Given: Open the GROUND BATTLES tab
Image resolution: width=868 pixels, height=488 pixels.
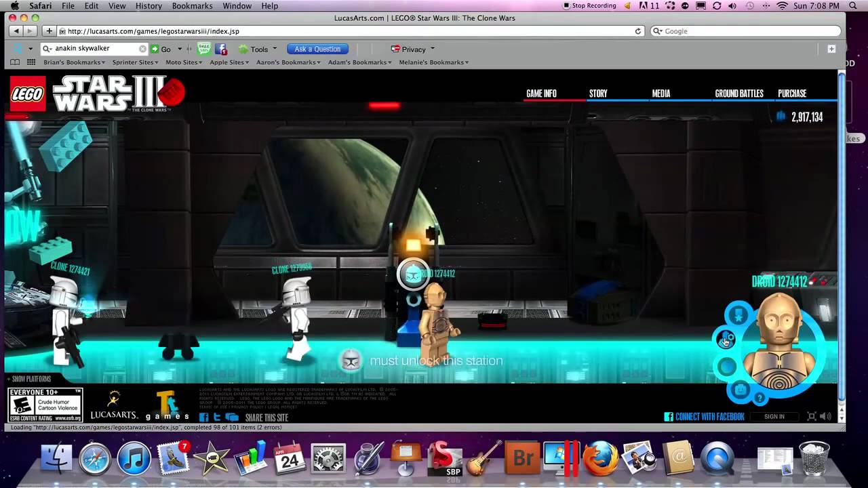Looking at the screenshot, I should (x=739, y=94).
